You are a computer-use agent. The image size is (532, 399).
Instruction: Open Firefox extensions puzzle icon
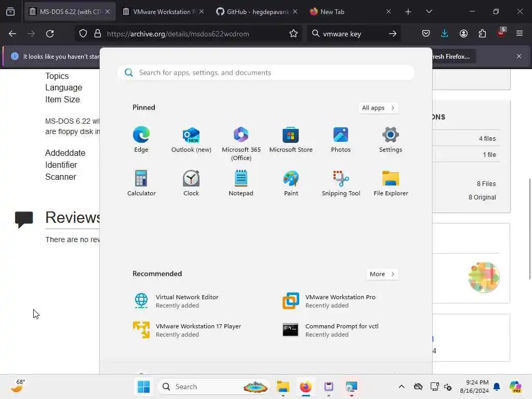[482, 34]
